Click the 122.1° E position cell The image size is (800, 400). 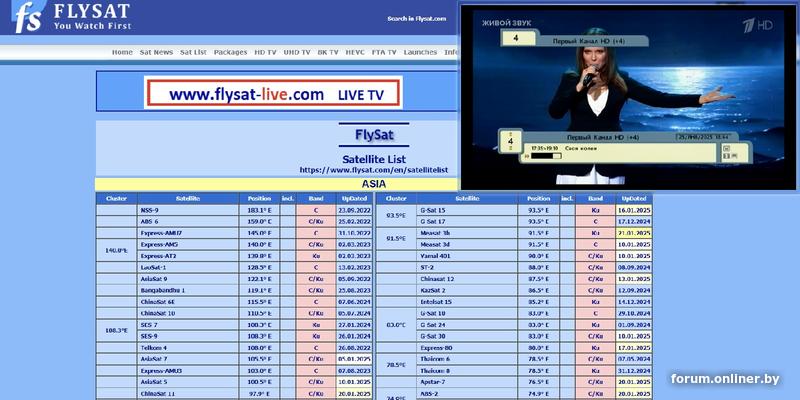pos(260,279)
